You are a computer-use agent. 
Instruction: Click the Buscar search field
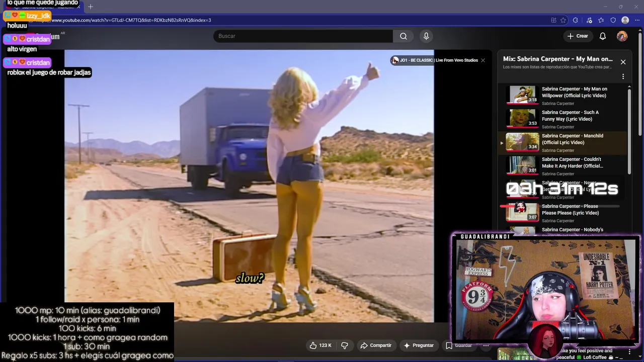(x=303, y=36)
